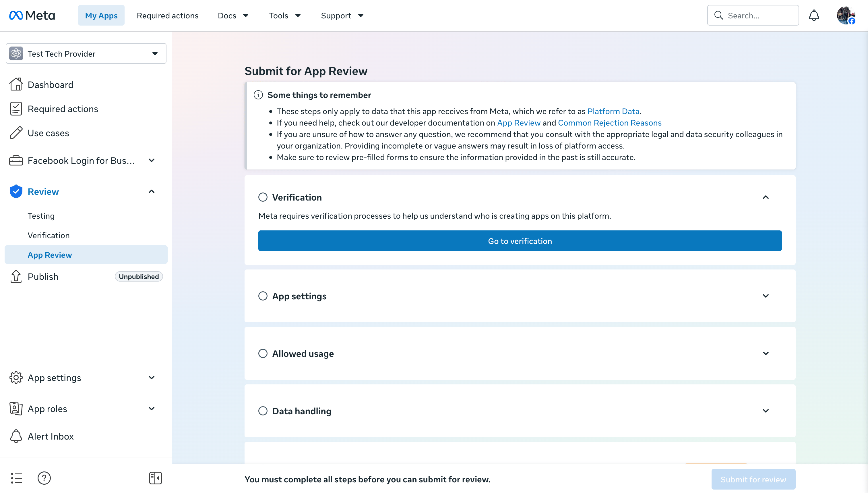The height and width of the screenshot is (493, 868).
Task: Collapse the Verification card chevron
Action: pos(766,197)
